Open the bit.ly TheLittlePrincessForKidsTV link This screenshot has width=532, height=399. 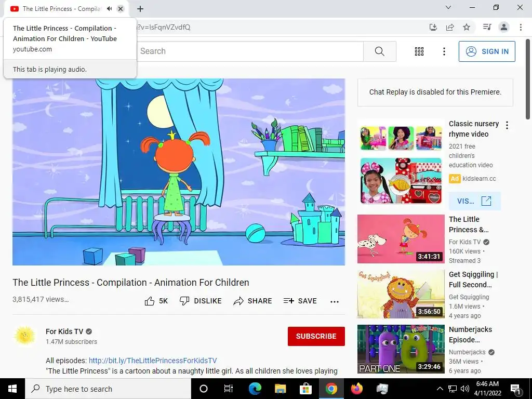(153, 361)
